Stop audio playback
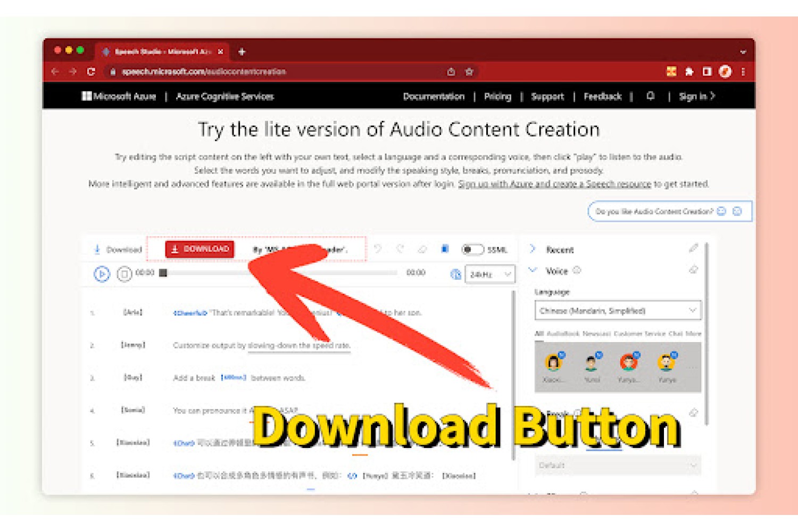Viewport: 798px width, 532px height. 124,274
